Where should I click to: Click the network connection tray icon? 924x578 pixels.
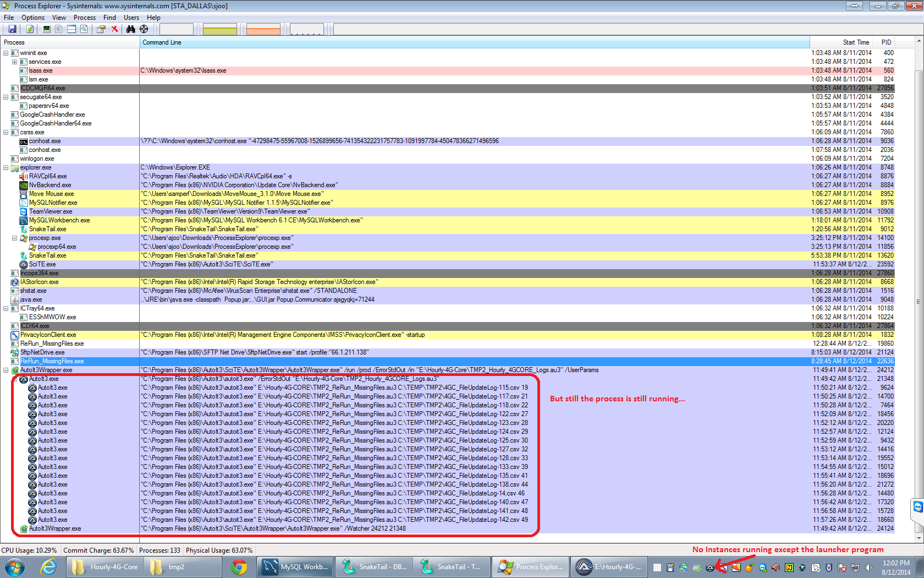coord(855,568)
